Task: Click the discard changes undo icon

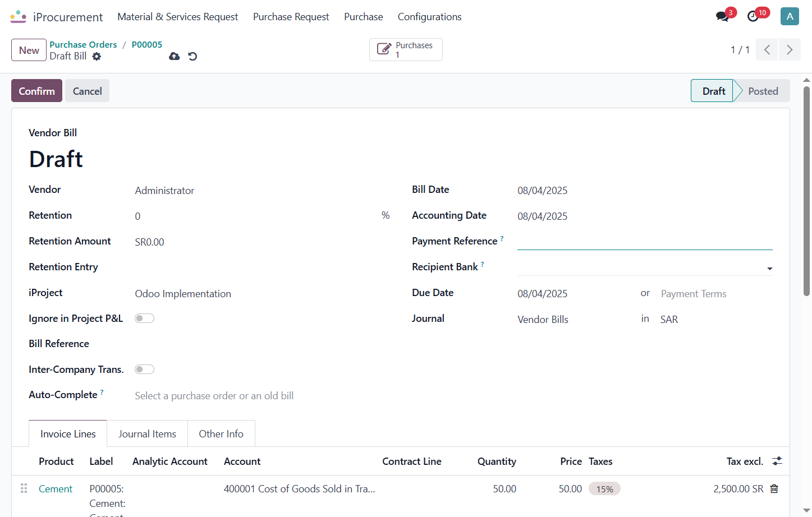Action: 192,56
